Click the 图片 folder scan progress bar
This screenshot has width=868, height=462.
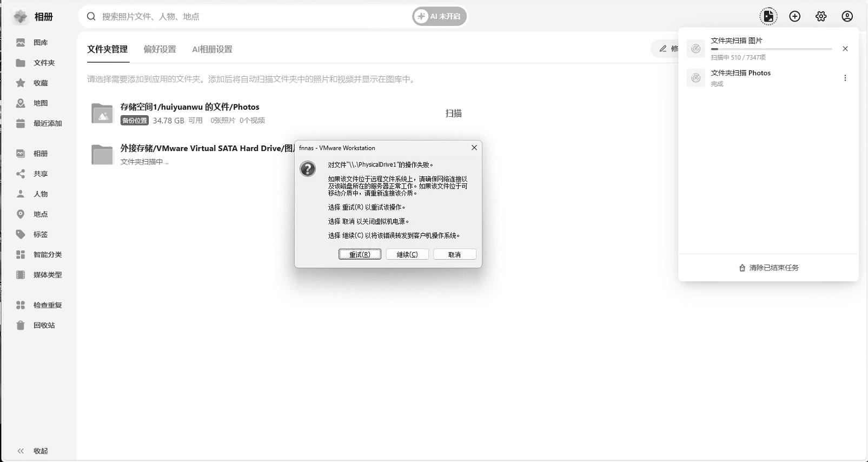(x=771, y=49)
